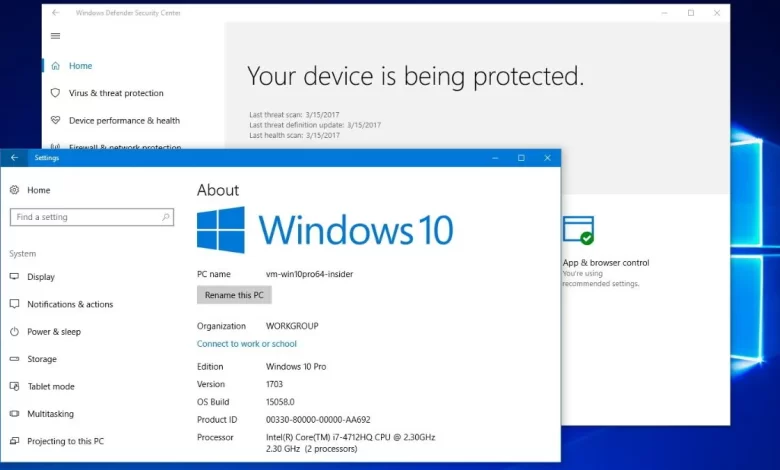Maximize the Settings window

(x=521, y=158)
